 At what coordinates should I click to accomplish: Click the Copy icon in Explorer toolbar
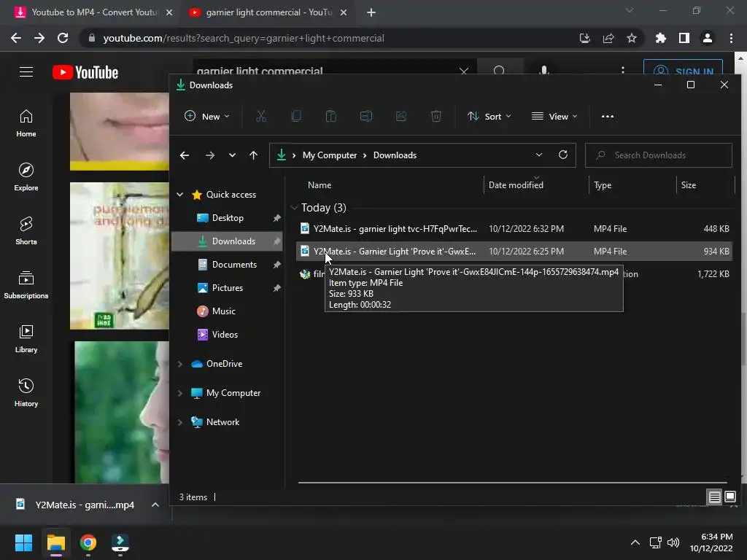(296, 116)
